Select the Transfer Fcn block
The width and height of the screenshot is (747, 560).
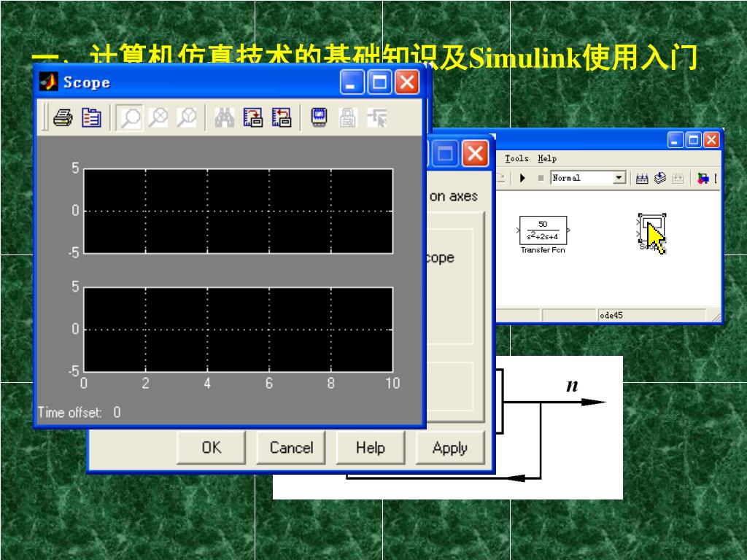coord(543,230)
